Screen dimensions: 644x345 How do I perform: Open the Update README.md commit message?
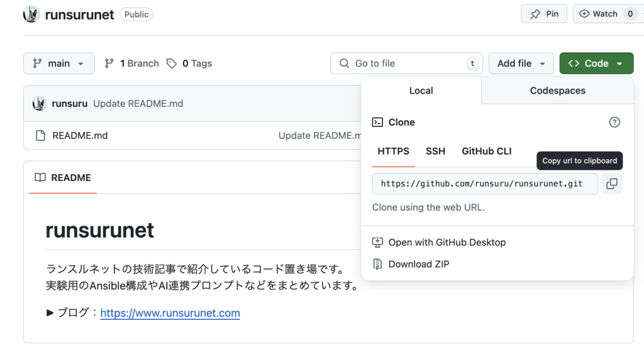pos(138,104)
